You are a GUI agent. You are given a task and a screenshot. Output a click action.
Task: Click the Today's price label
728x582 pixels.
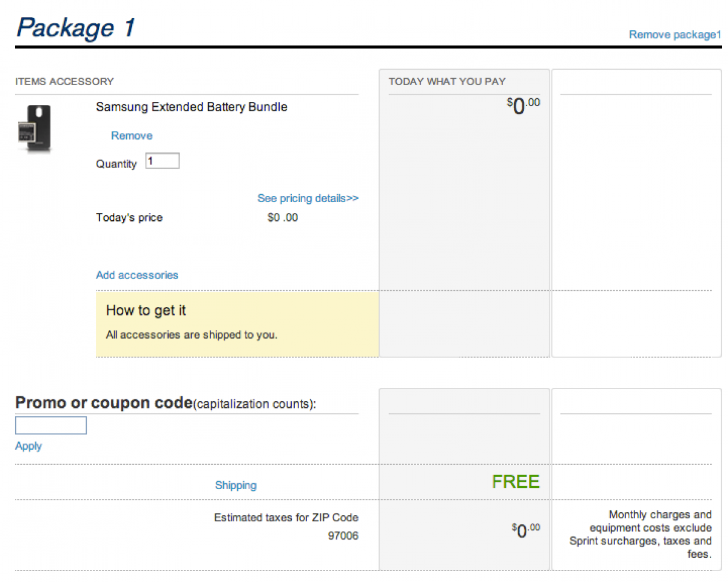[129, 217]
